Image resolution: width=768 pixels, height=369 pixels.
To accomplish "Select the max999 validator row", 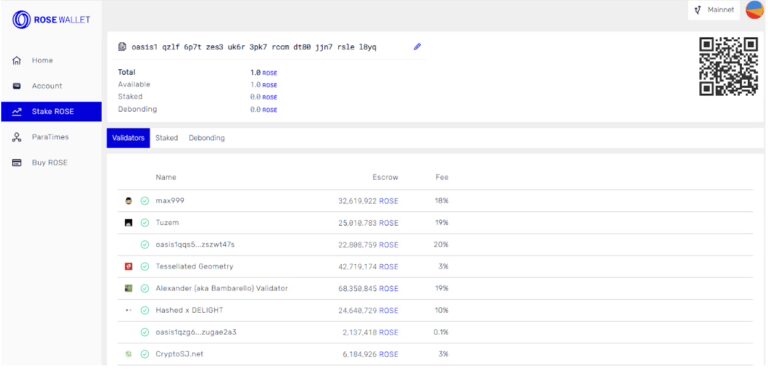I will (435, 201).
